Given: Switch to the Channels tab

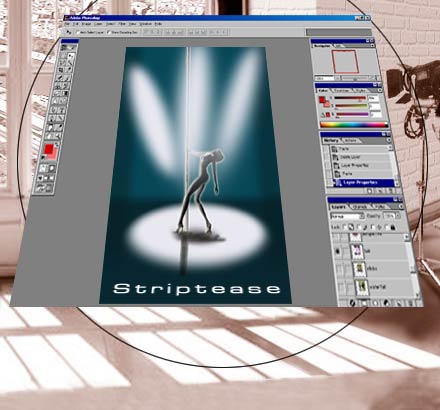Looking at the screenshot, I should click(x=360, y=207).
